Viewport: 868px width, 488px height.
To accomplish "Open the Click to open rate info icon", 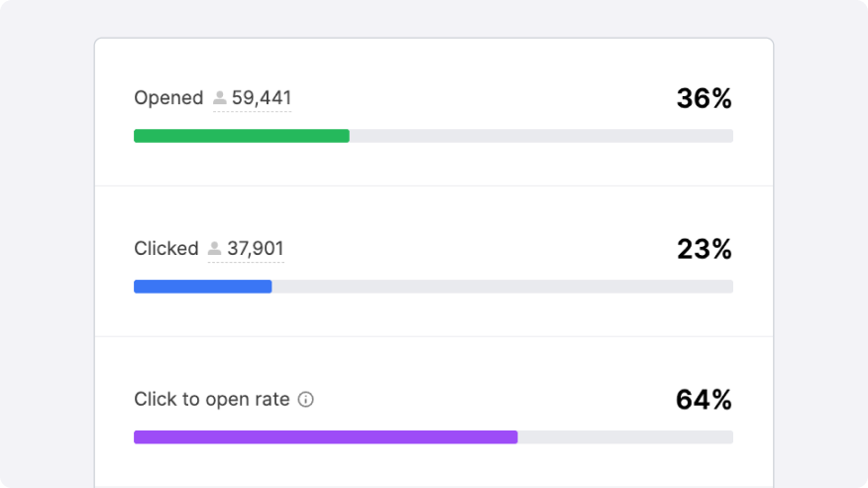I will [x=306, y=400].
